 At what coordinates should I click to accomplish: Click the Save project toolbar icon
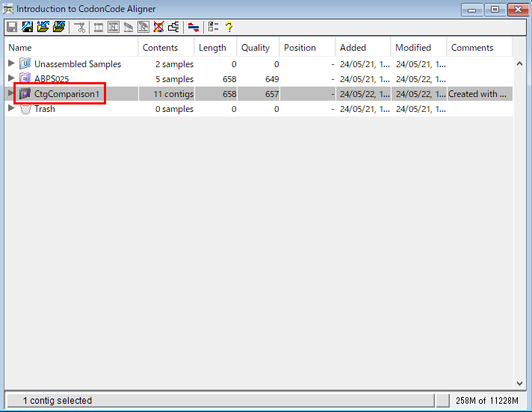(12, 28)
